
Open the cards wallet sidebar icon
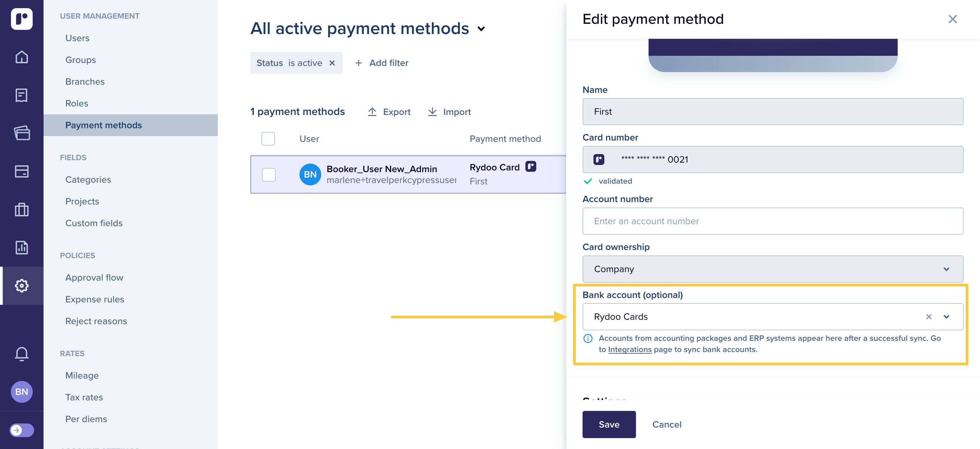[22, 133]
